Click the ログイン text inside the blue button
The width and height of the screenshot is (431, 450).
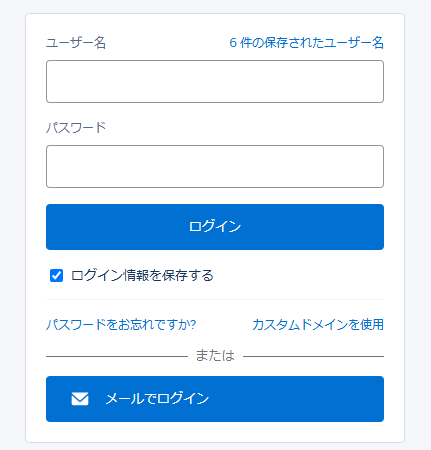[215, 227]
